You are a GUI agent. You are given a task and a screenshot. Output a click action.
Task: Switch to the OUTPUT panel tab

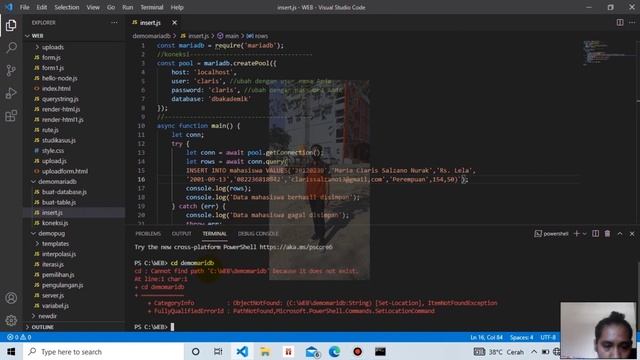pos(181,233)
